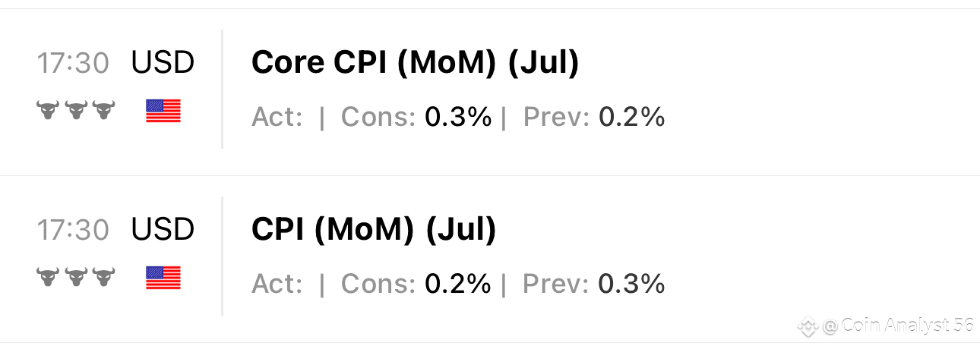Viewport: 980px width, 346px height.
Task: Click the Binance logo in the watermark
Action: 807,326
